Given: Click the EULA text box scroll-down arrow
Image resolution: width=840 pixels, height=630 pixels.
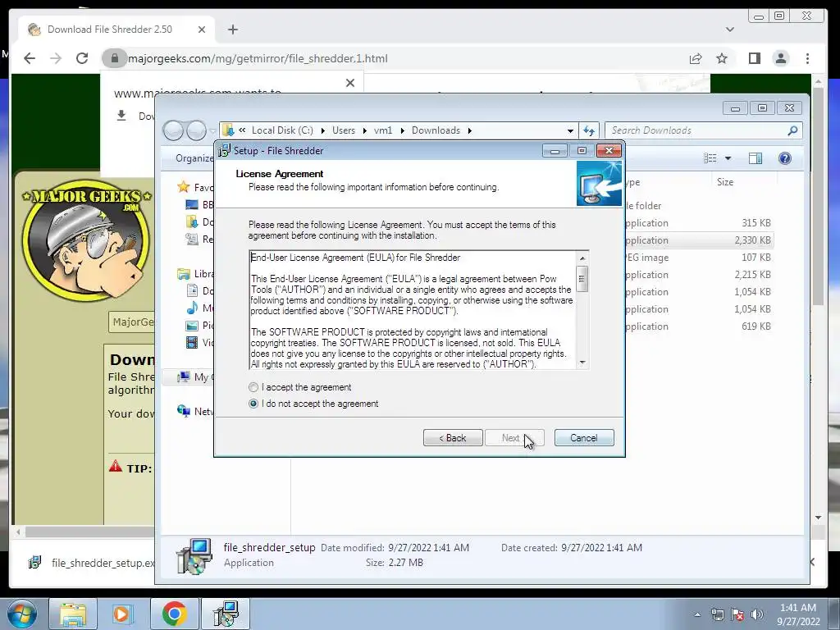Looking at the screenshot, I should click(582, 363).
